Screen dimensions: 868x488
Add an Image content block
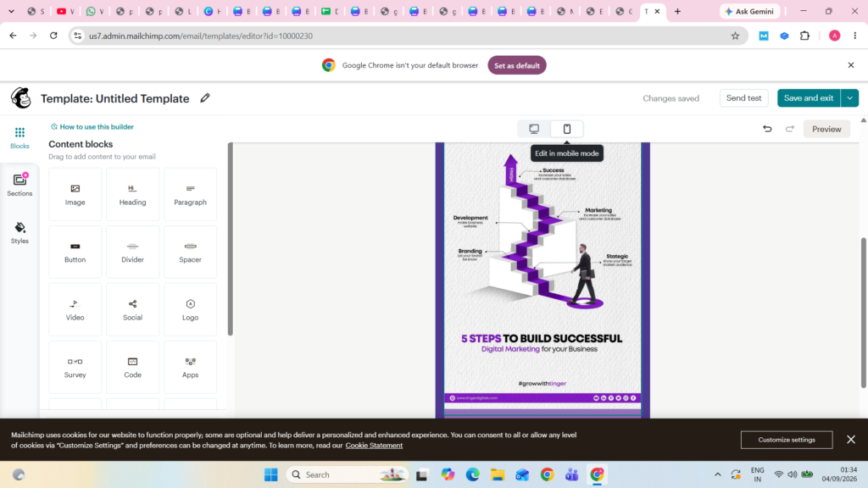[75, 194]
